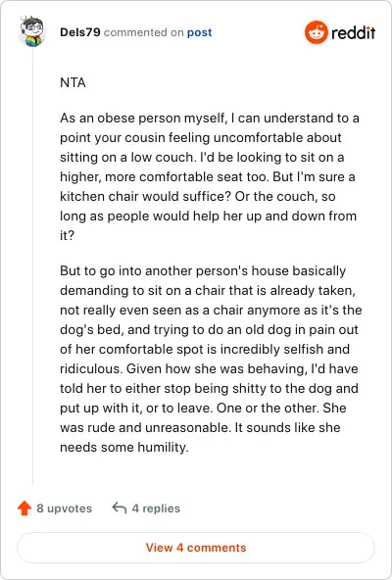Click the reddit wordmark text

point(353,32)
